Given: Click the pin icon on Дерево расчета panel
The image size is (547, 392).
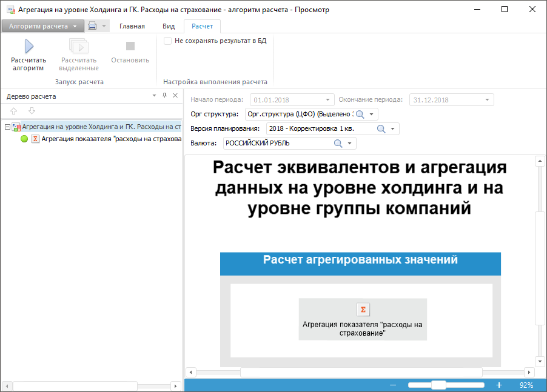Looking at the screenshot, I should pos(164,96).
